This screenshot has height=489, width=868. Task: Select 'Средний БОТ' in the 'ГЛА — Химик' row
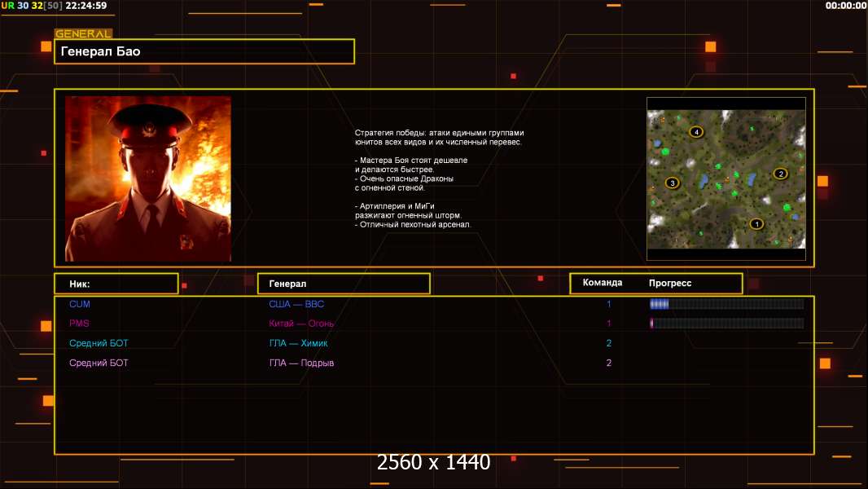tap(99, 343)
